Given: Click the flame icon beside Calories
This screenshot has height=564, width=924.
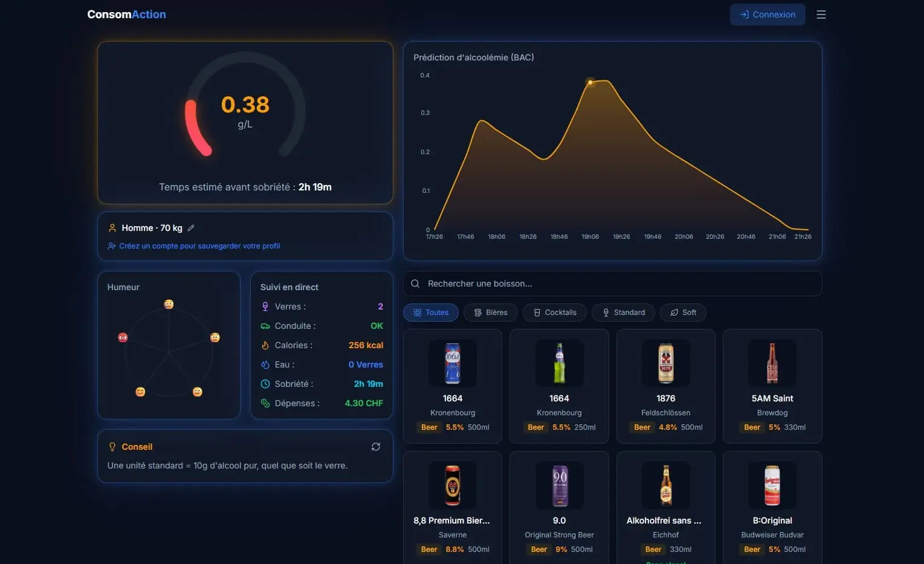Looking at the screenshot, I should (264, 345).
